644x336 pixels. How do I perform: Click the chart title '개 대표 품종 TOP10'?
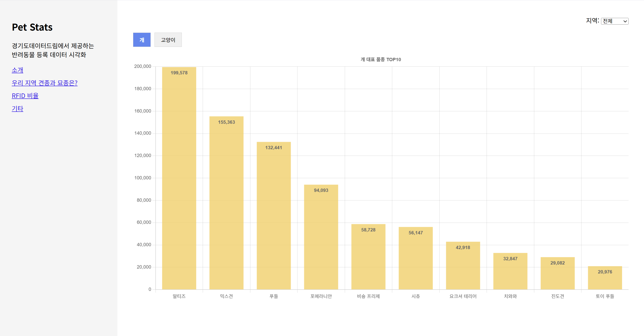pyautogui.click(x=381, y=59)
